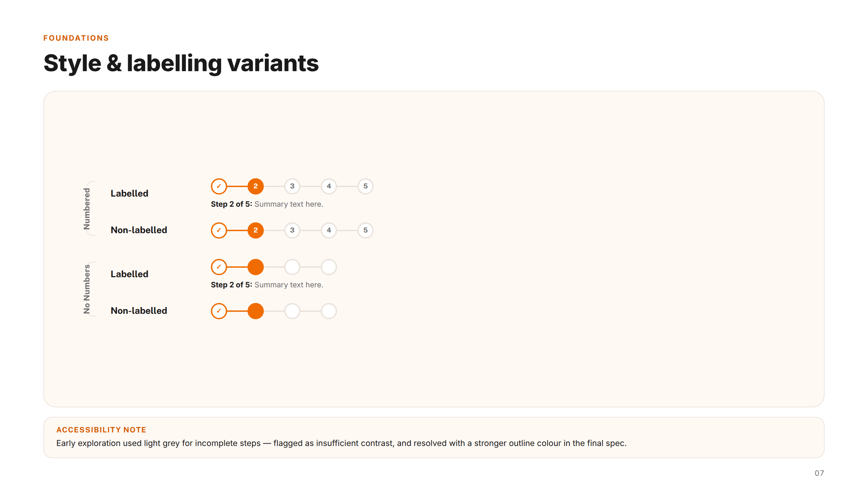Click filled orange step in no-numbers non-labelled stepper
The image size is (868, 488).
[x=255, y=311]
